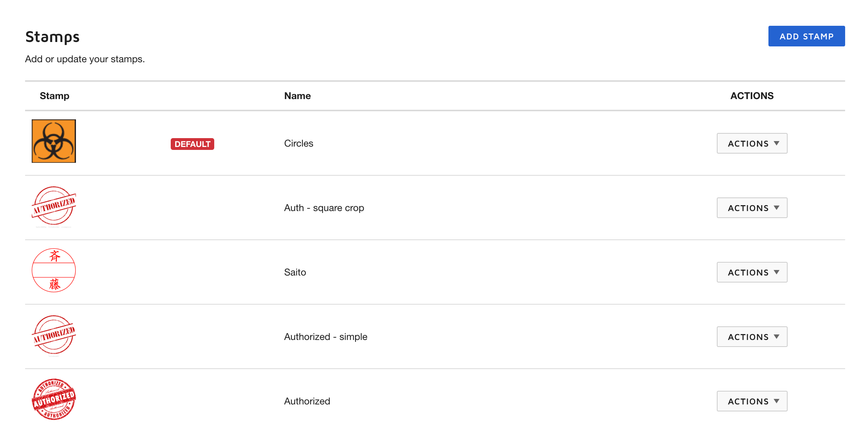The width and height of the screenshot is (868, 428).
Task: Click the orange biohazard Circles stamp image
Action: pyautogui.click(x=54, y=141)
